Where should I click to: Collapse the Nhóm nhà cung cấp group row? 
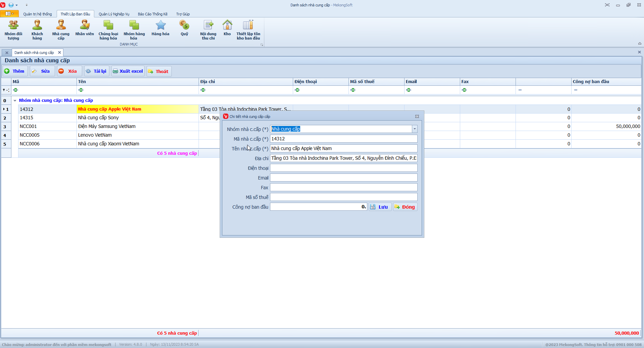[15, 100]
